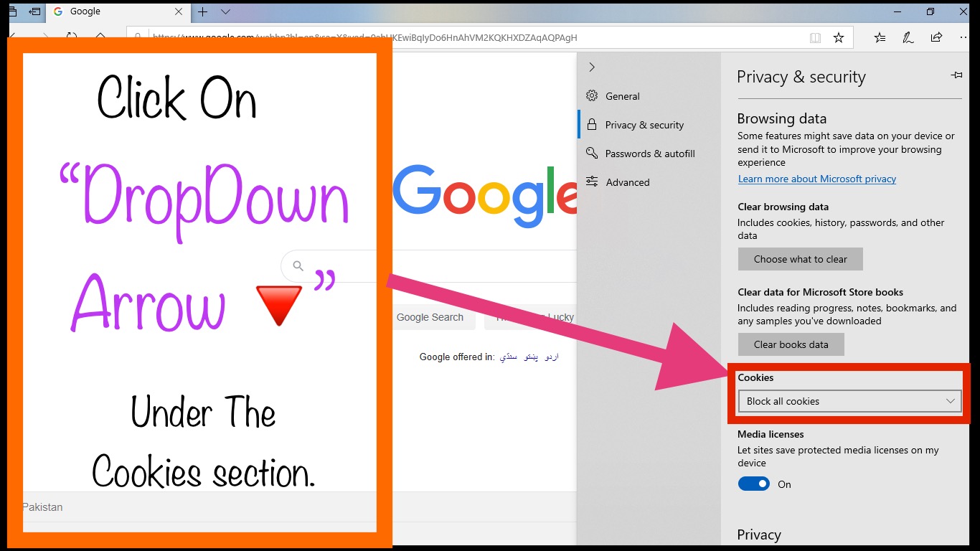Viewport: 980px width, 551px height.
Task: Click the Google Search button
Action: (x=430, y=317)
